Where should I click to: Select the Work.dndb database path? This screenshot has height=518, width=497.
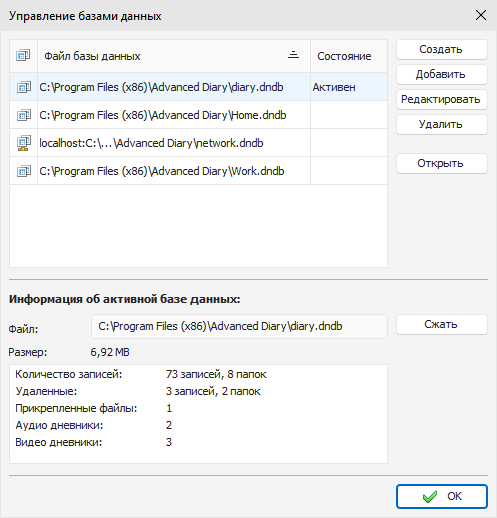point(162,171)
